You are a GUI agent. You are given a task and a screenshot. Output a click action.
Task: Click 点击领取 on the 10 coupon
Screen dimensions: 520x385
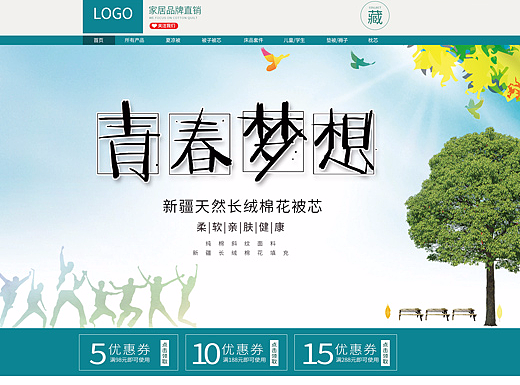point(274,353)
